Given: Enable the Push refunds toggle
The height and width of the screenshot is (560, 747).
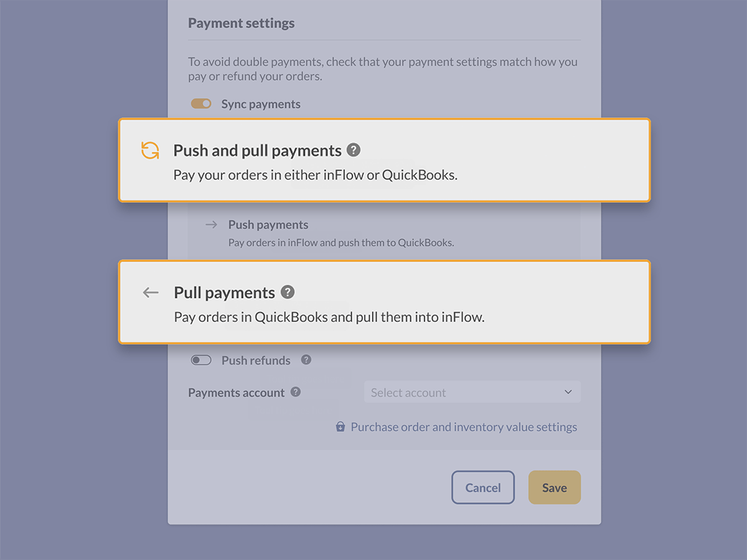Looking at the screenshot, I should (x=201, y=360).
